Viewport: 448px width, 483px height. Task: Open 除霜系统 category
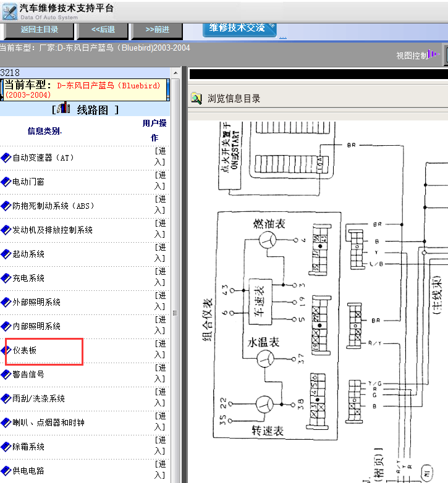click(x=28, y=447)
